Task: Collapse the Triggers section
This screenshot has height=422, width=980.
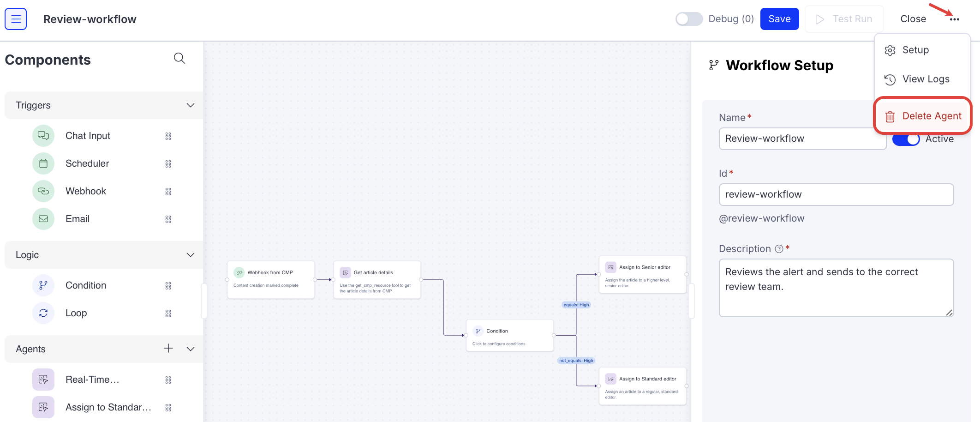Action: 190,105
